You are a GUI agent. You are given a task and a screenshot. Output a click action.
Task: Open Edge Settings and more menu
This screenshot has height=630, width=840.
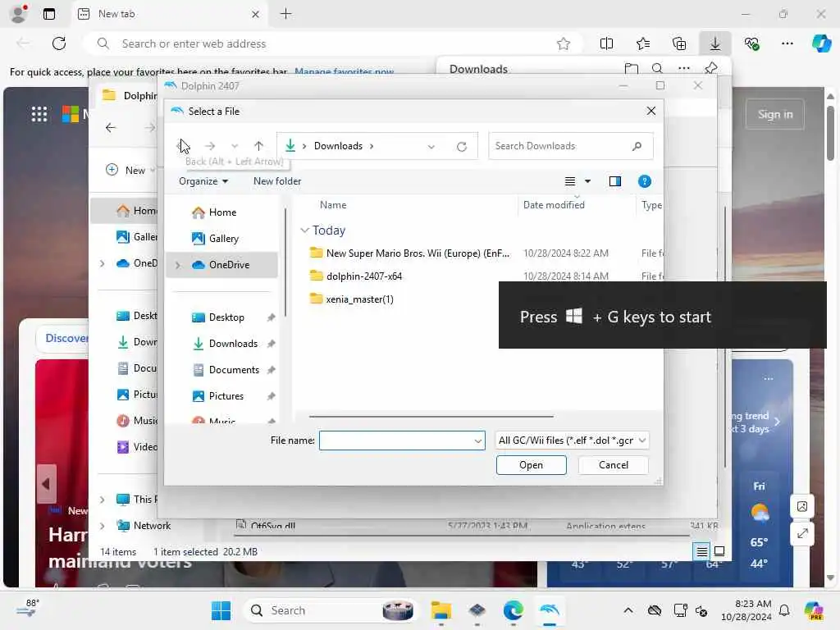pyautogui.click(x=787, y=44)
